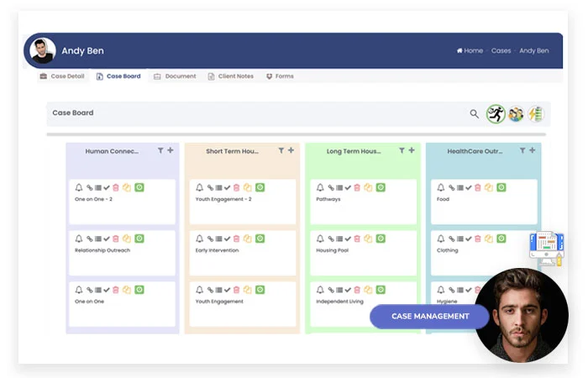
Task: Click the HealthCare Outr... column title
Action: (x=475, y=151)
